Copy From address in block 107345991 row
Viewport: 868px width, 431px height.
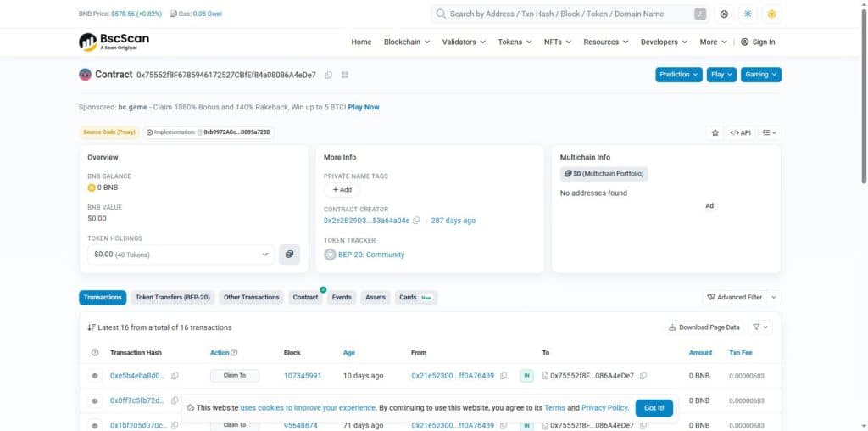coord(504,376)
